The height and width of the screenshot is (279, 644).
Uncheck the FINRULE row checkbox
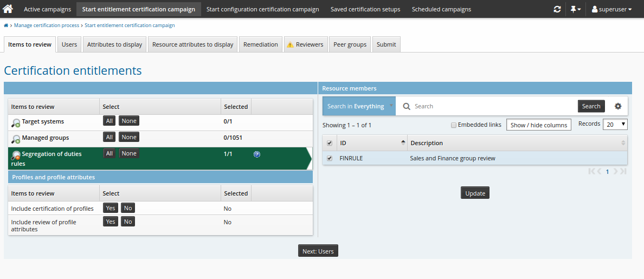point(330,158)
